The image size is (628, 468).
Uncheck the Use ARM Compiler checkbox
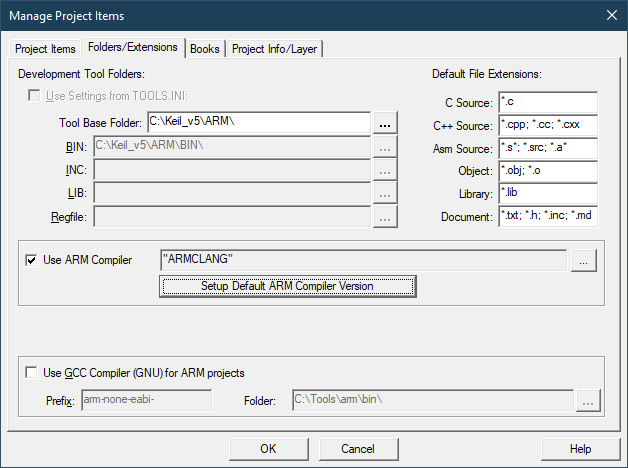tap(33, 260)
